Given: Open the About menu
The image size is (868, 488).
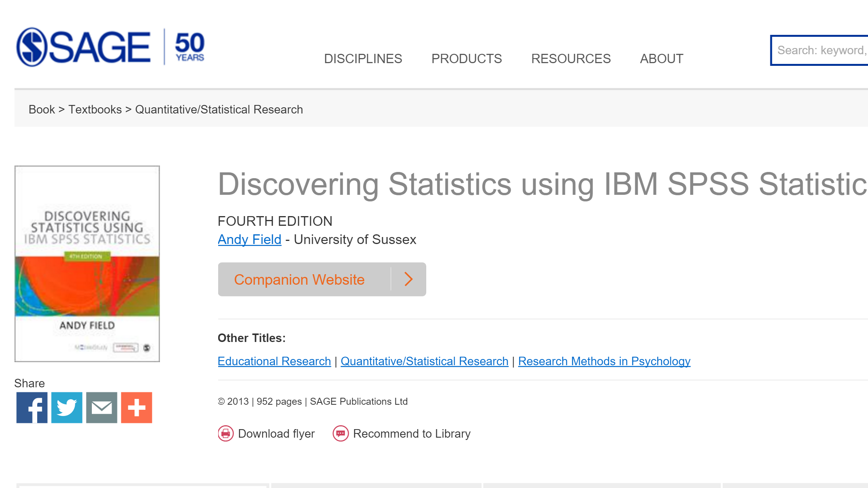Looking at the screenshot, I should coord(661,58).
